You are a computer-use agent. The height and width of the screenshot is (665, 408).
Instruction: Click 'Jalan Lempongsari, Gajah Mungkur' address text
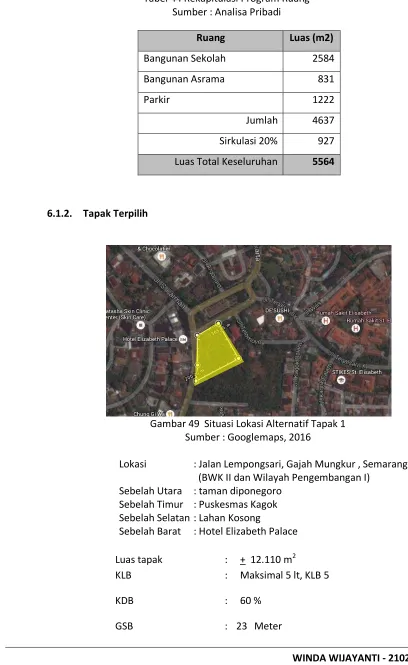pos(278,464)
